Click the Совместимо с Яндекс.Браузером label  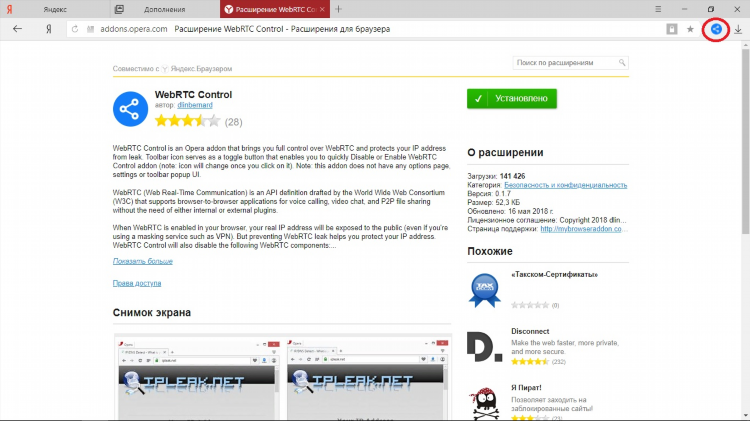point(172,69)
